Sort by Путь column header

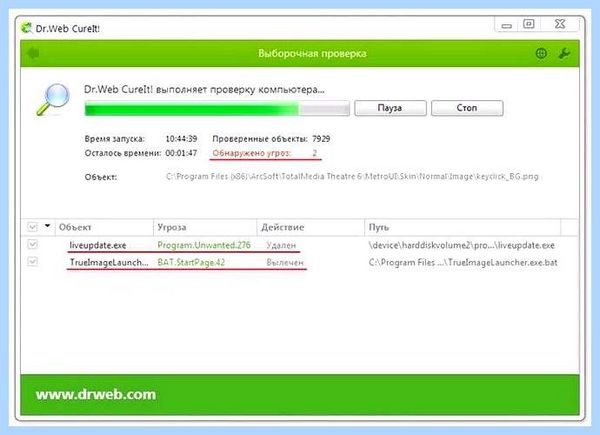pyautogui.click(x=463, y=227)
